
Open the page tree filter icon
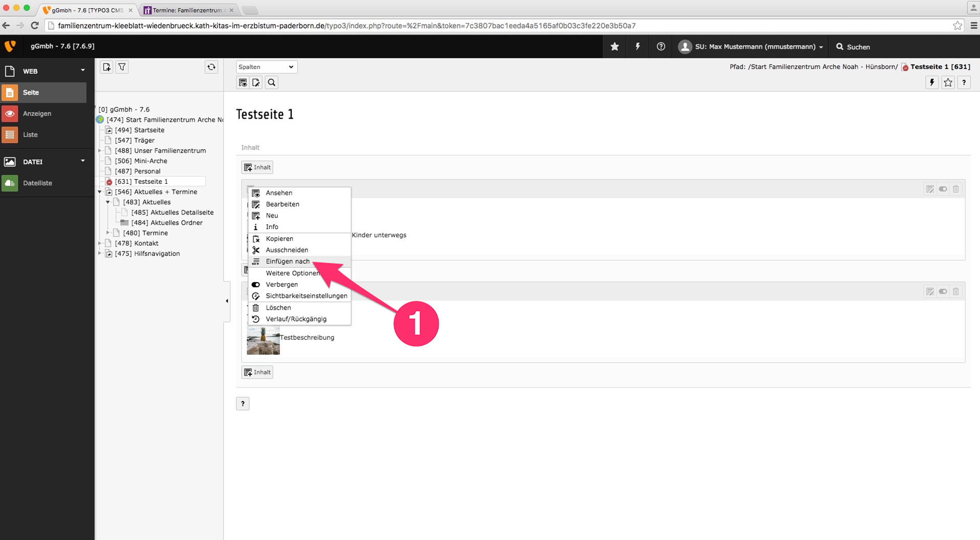(122, 67)
